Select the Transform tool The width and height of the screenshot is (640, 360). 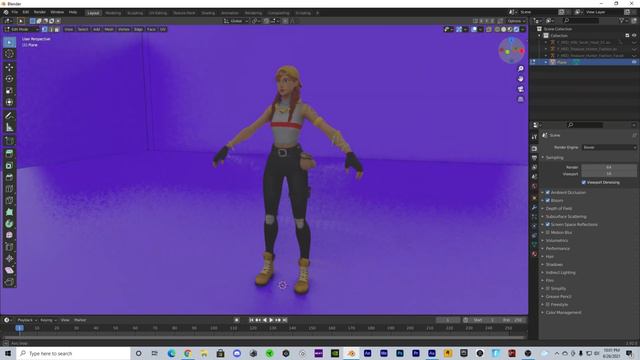tap(9, 102)
